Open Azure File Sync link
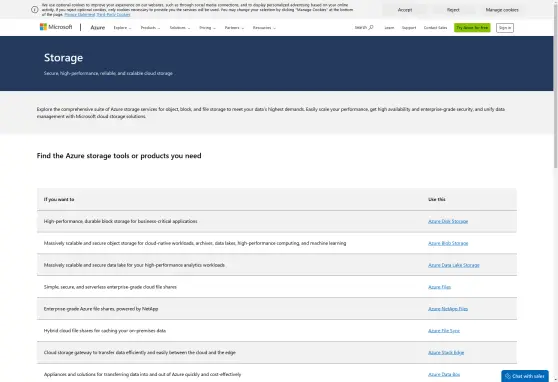This screenshot has width=558, height=382. [444, 331]
